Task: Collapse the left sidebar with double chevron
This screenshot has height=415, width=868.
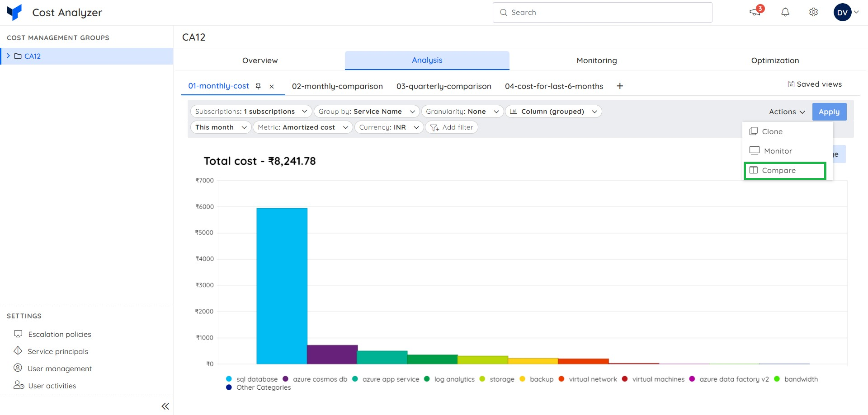Action: 165,406
